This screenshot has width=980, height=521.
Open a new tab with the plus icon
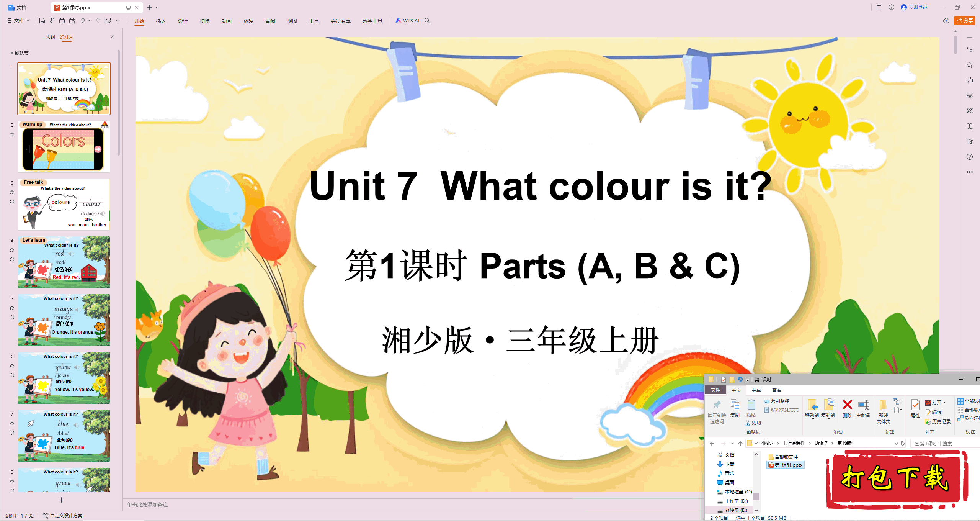coord(150,7)
